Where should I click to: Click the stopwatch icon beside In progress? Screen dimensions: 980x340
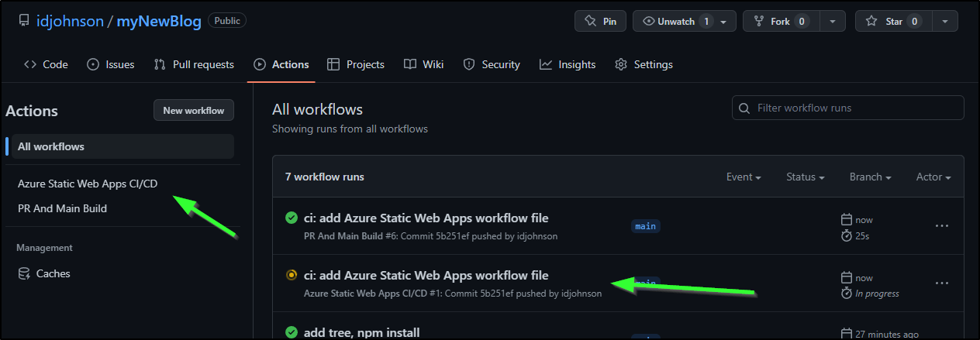(x=847, y=293)
